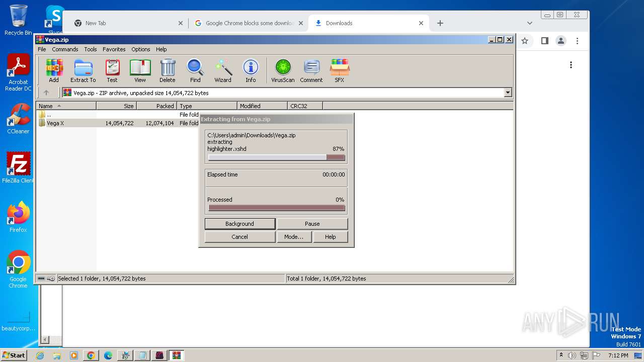
Task: Click the Start button
Action: [14, 355]
